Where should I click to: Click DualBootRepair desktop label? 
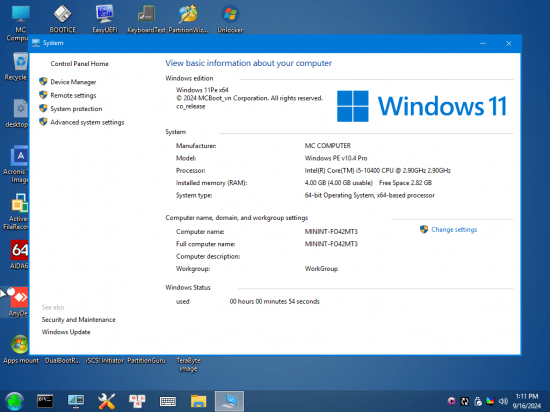click(62, 360)
